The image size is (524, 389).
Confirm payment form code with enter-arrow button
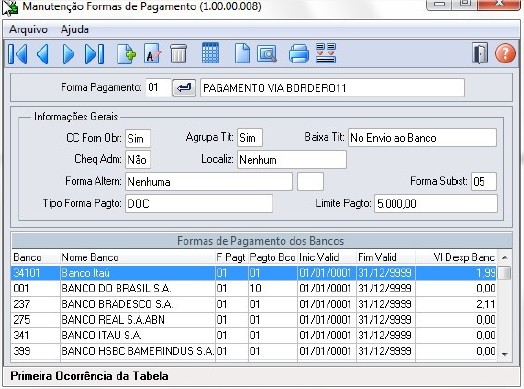click(184, 88)
